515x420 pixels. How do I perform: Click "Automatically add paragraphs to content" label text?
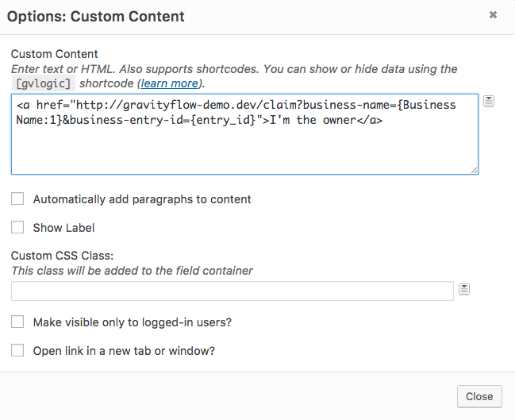[x=142, y=199]
